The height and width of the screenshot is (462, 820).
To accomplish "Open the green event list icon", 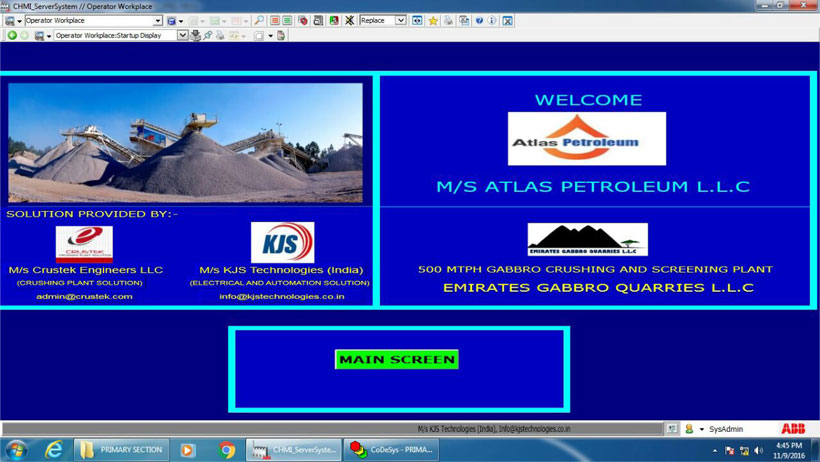I will click(287, 20).
